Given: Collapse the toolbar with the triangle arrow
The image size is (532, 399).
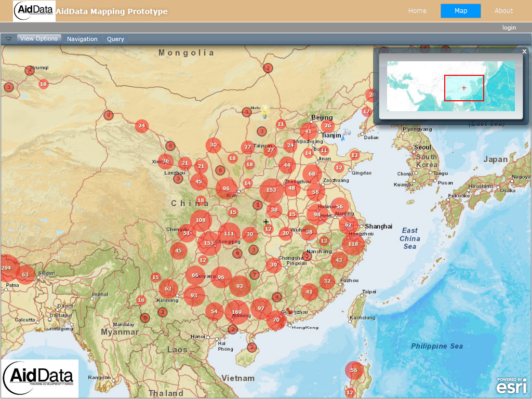Looking at the screenshot, I should (8, 38).
